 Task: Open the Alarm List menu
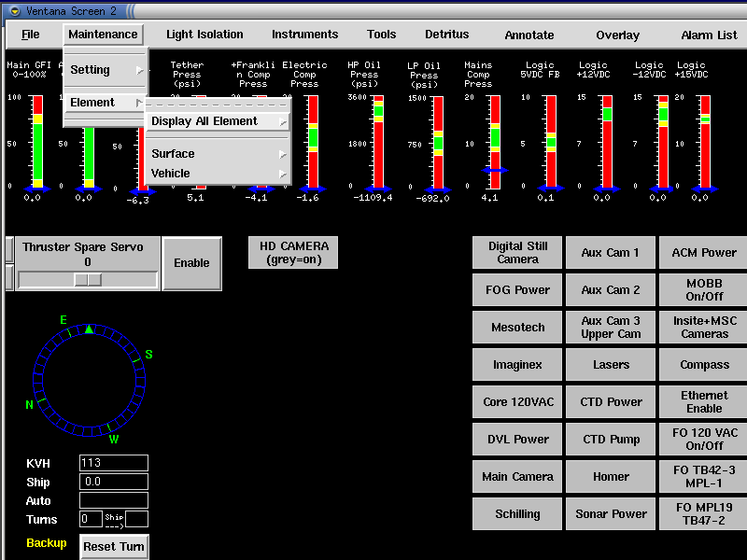[x=709, y=35]
